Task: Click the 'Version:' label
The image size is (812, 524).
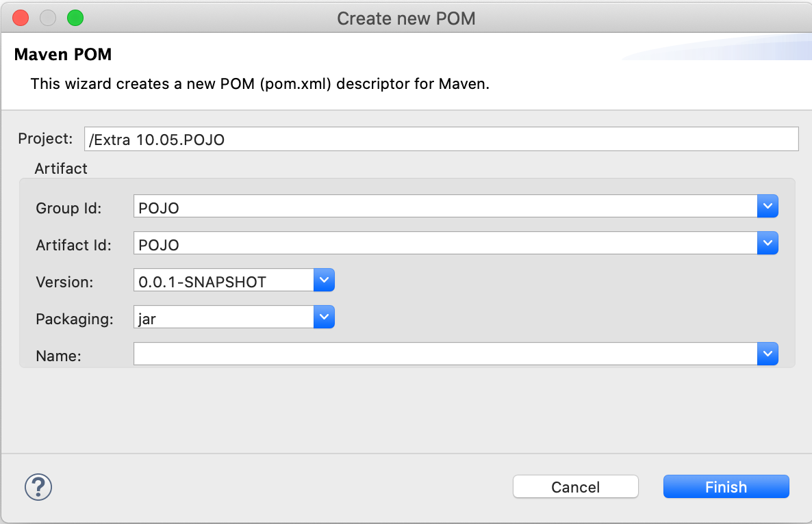Action: (64, 282)
